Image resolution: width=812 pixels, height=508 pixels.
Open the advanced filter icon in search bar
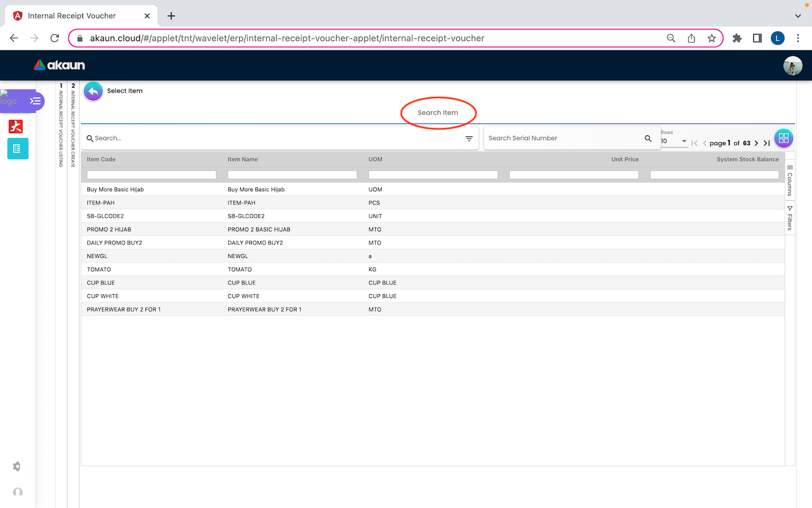(x=469, y=138)
